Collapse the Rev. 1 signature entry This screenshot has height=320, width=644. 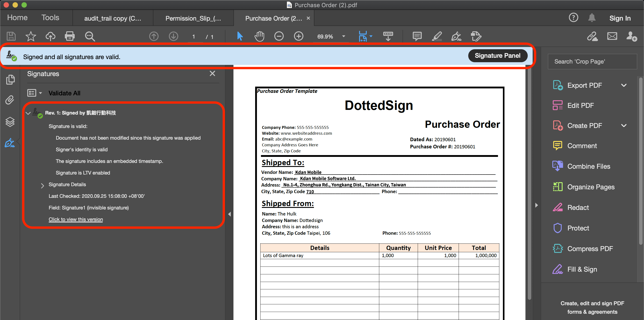coord(28,113)
